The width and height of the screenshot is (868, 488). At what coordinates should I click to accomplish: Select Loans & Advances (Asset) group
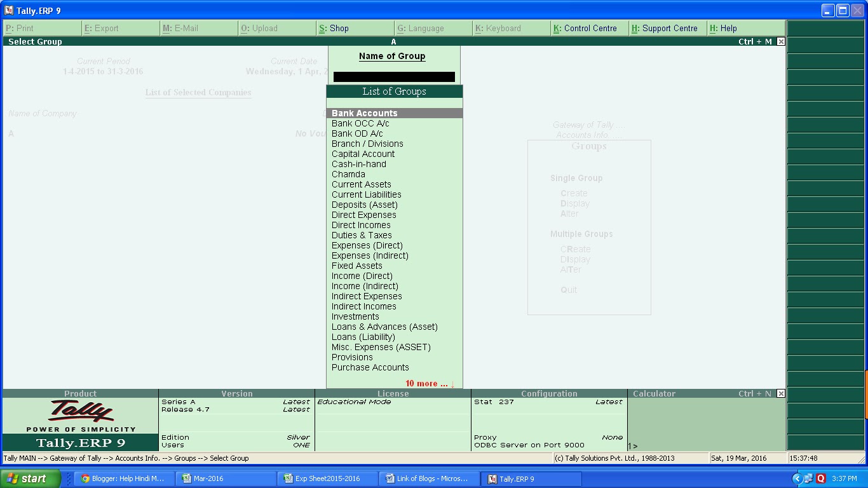pos(395,327)
